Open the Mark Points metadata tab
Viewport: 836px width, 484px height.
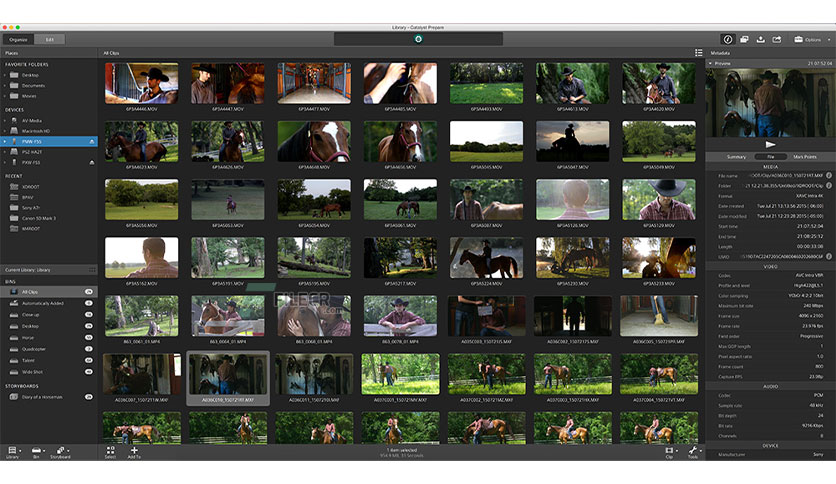[805, 157]
